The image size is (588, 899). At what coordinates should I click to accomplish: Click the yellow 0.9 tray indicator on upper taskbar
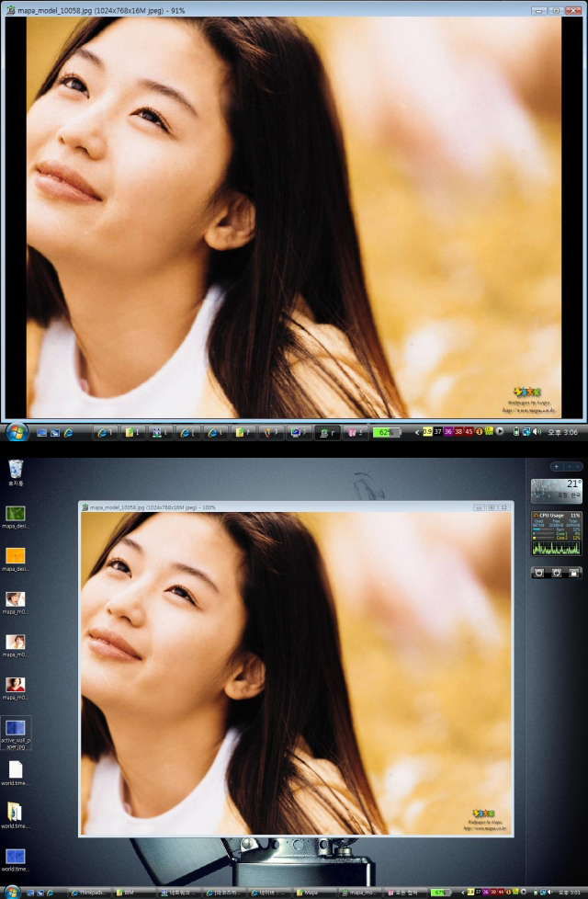427,432
